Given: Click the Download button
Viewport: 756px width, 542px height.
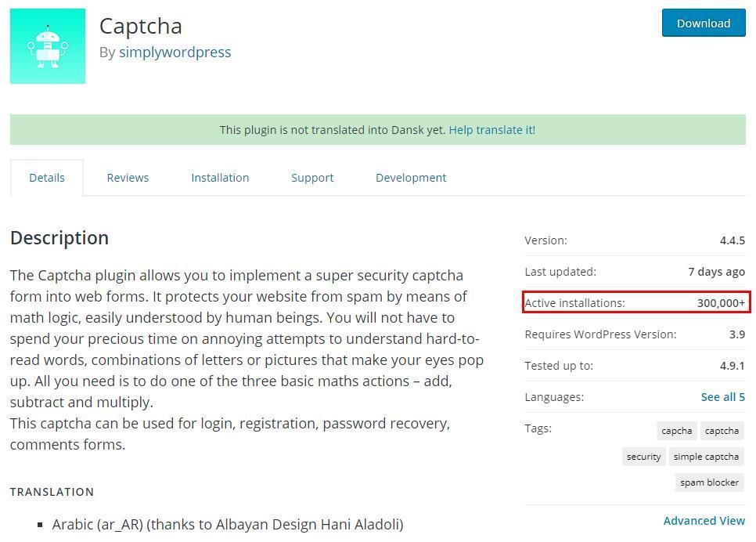Looking at the screenshot, I should (x=703, y=23).
